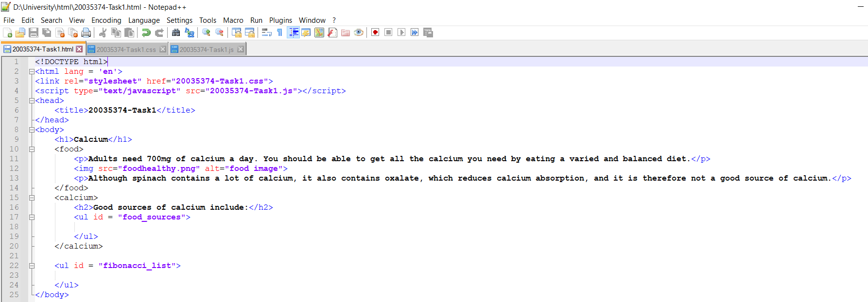This screenshot has width=868, height=302.
Task: Toggle the indent guide button
Action: click(x=293, y=33)
